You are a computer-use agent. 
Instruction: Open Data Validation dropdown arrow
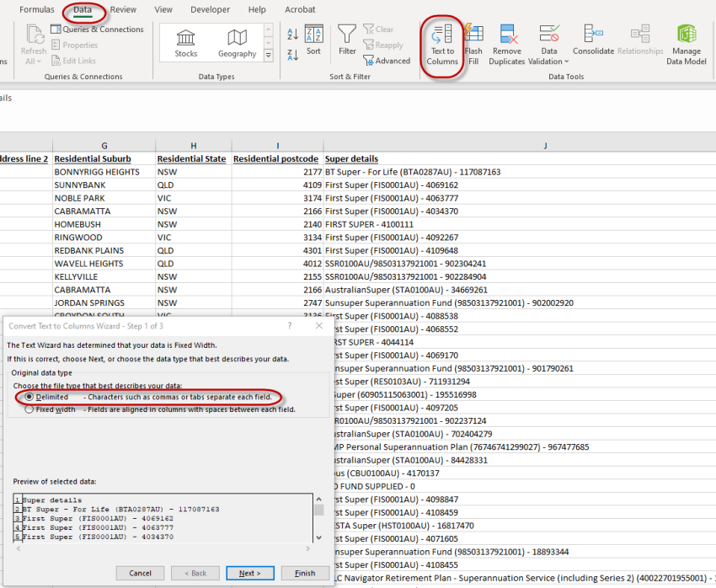coord(567,61)
